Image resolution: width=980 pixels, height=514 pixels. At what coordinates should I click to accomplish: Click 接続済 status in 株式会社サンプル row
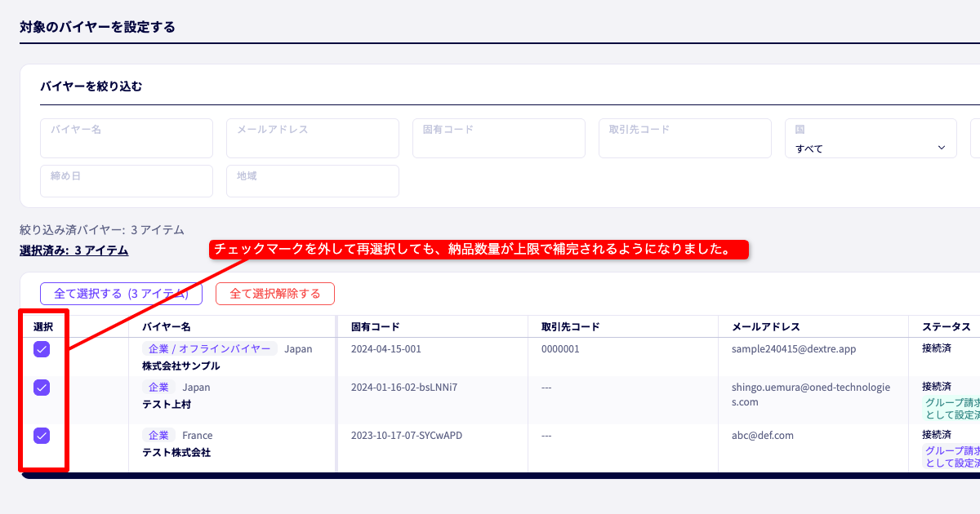937,348
